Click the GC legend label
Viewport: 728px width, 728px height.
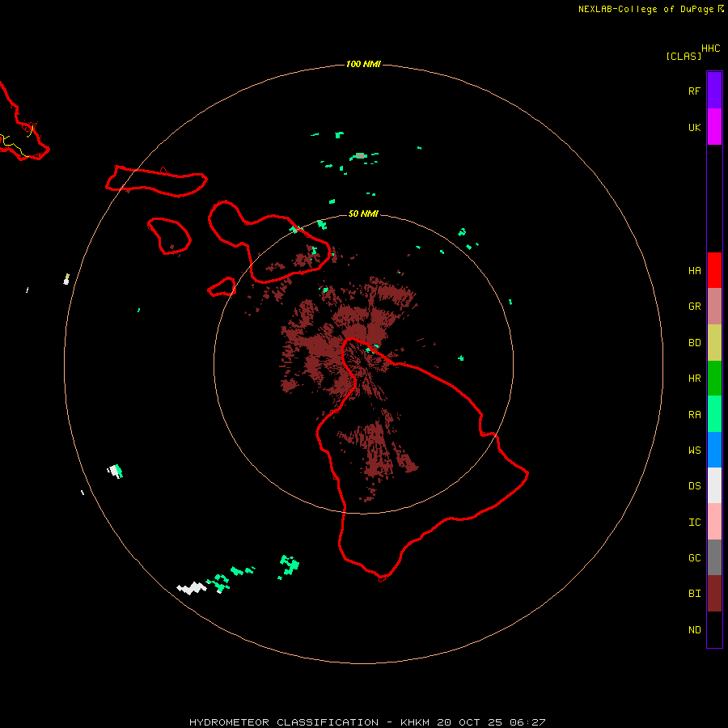pyautogui.click(x=694, y=558)
